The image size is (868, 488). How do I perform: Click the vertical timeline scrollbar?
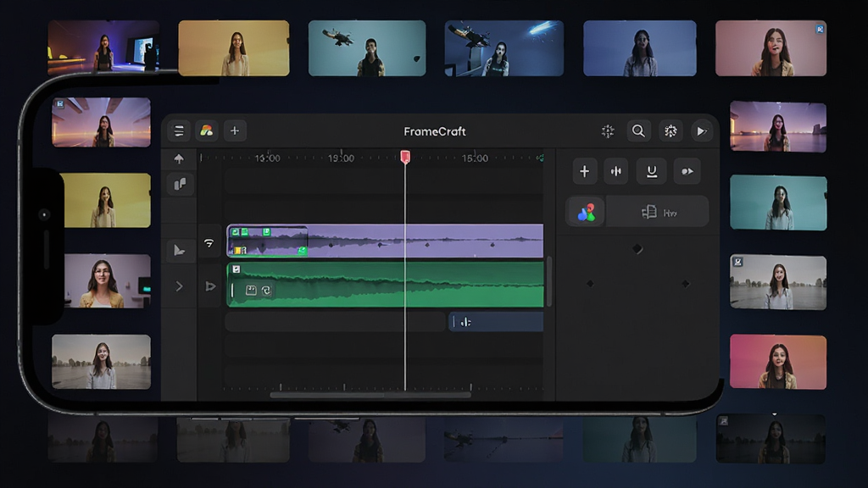(548, 281)
